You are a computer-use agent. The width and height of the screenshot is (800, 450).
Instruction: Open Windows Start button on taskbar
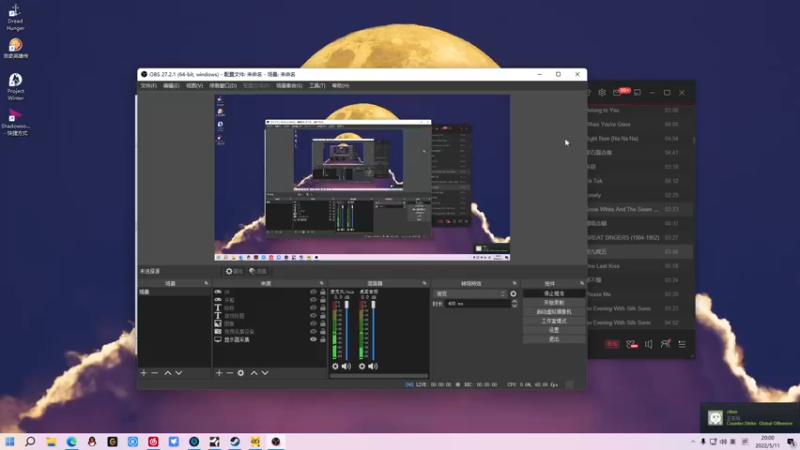(10, 442)
